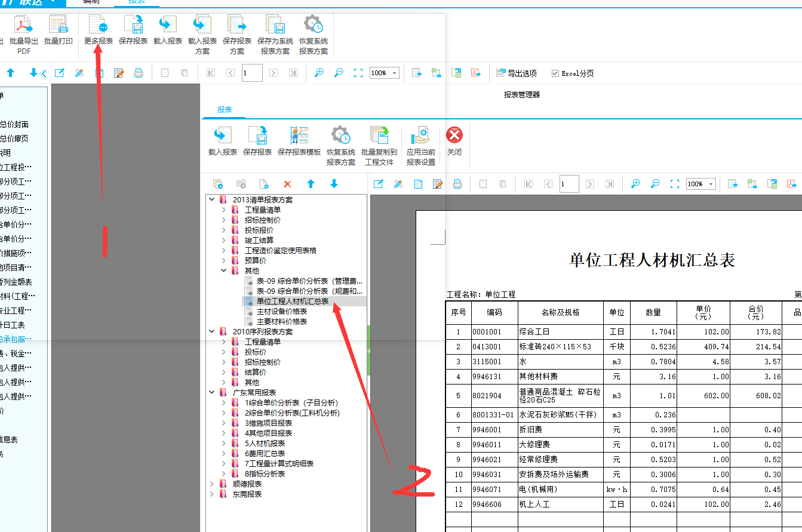
Task: Click 保存报表 in 报表管理器 toolbar
Action: pyautogui.click(x=257, y=142)
